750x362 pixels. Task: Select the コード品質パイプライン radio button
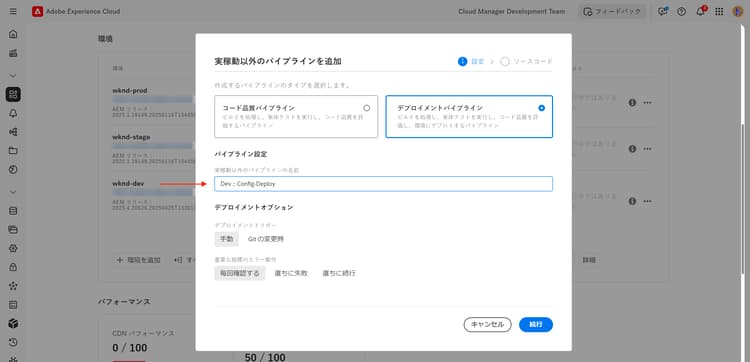click(366, 108)
